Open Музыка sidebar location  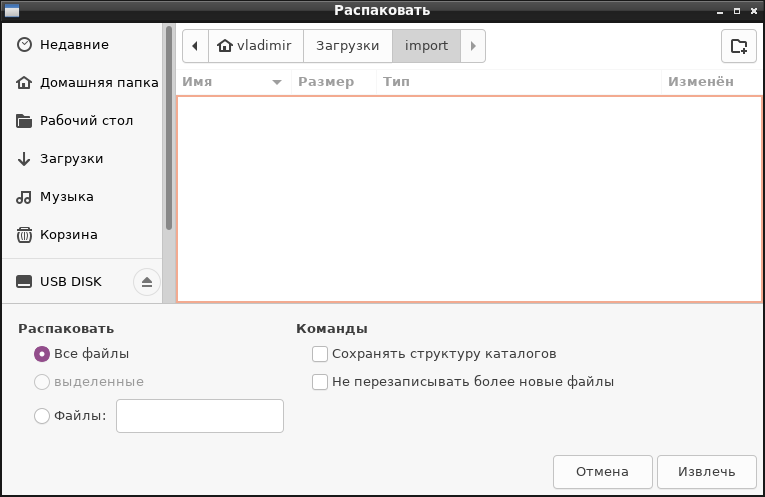pos(82,197)
